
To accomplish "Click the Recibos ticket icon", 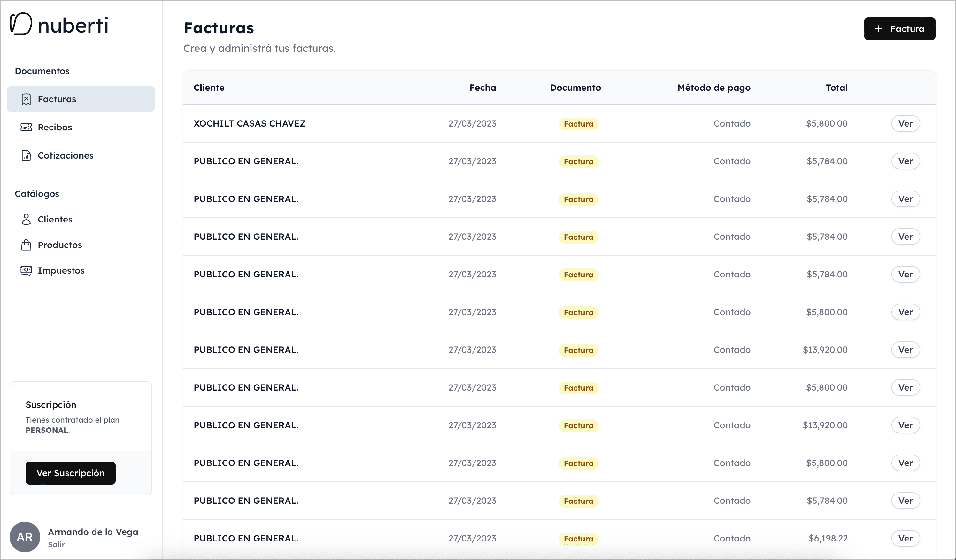I will coord(26,128).
